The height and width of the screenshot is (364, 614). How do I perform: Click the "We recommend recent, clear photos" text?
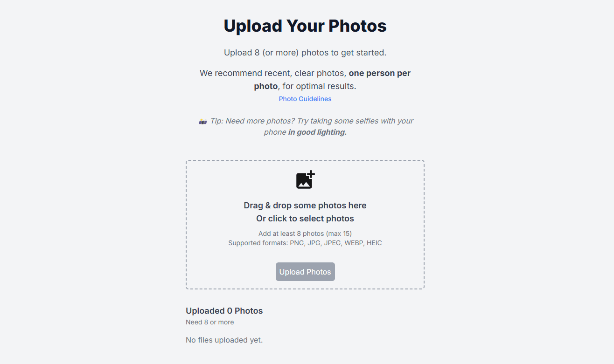273,73
